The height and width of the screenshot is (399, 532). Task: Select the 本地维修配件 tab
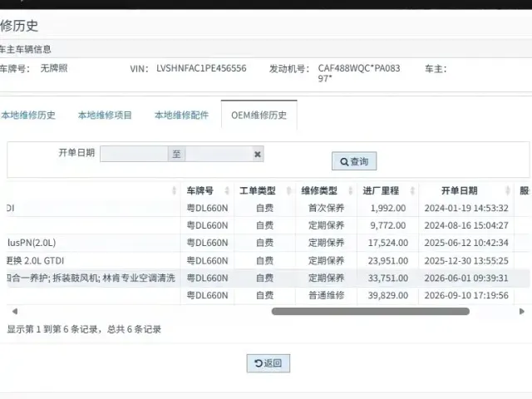[x=181, y=115]
